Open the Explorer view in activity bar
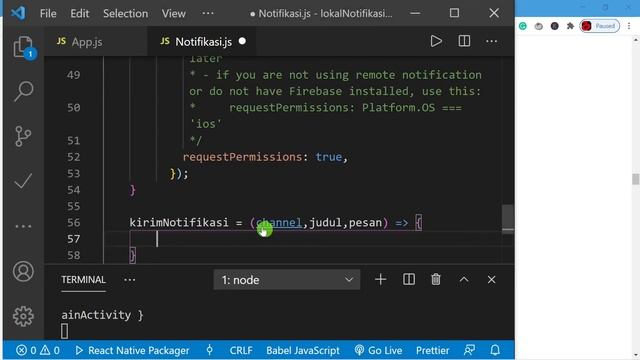Image resolution: width=640 pixels, height=360 pixels. 23,47
